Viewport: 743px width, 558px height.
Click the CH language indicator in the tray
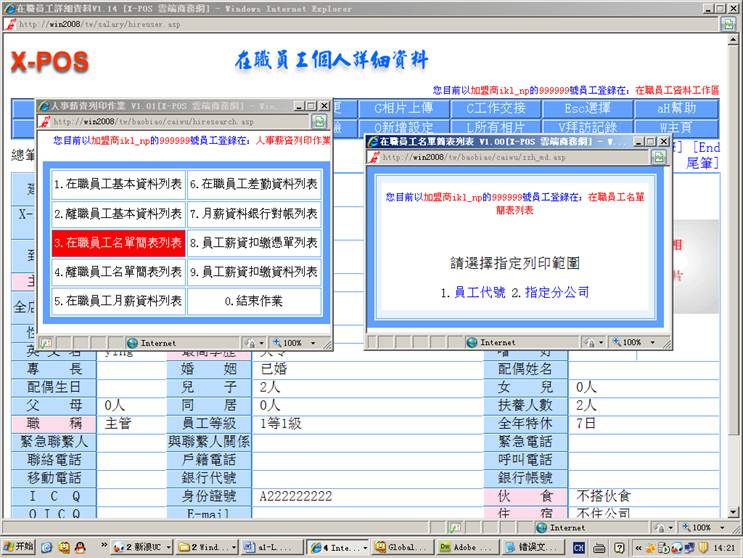pyautogui.click(x=579, y=547)
